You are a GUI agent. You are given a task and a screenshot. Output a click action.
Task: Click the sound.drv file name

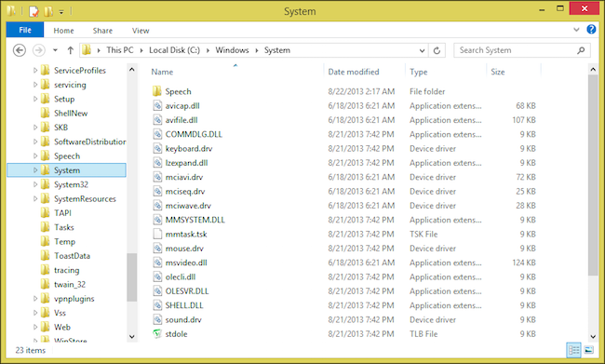(x=183, y=319)
